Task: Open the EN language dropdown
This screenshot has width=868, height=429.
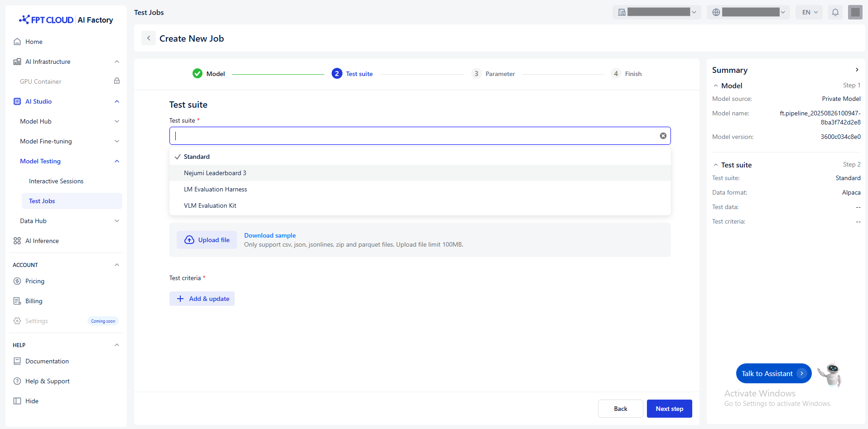Action: click(x=810, y=12)
